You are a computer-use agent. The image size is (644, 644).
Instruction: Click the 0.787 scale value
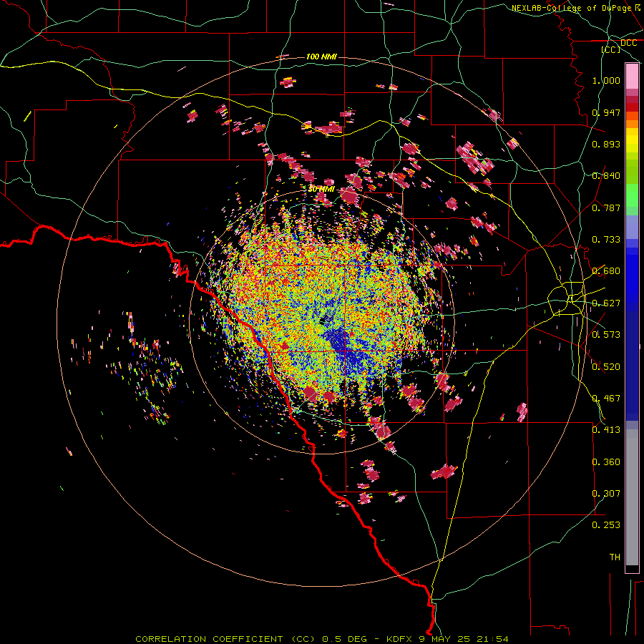[x=606, y=208]
